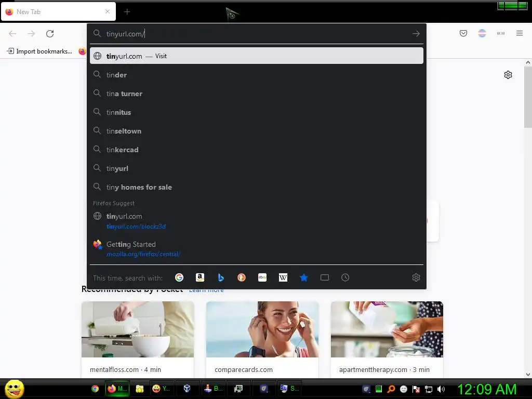Open New Tab page personalize gear

point(508,75)
